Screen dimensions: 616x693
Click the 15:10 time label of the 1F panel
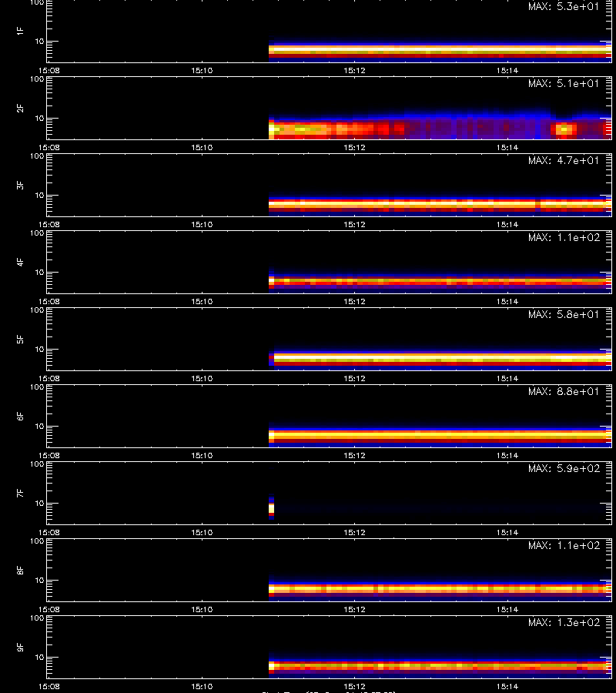pos(202,70)
